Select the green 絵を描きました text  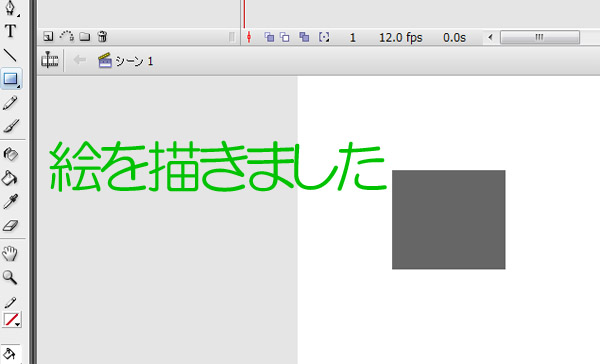coord(218,167)
